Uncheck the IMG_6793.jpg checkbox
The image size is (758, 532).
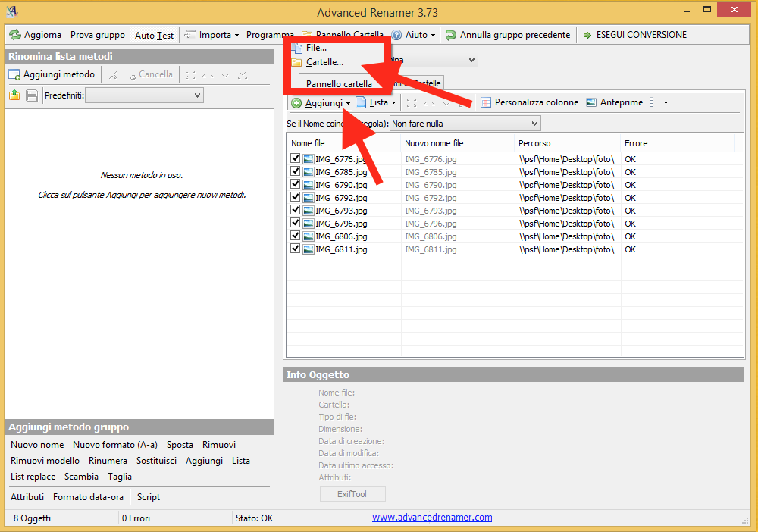pos(296,210)
